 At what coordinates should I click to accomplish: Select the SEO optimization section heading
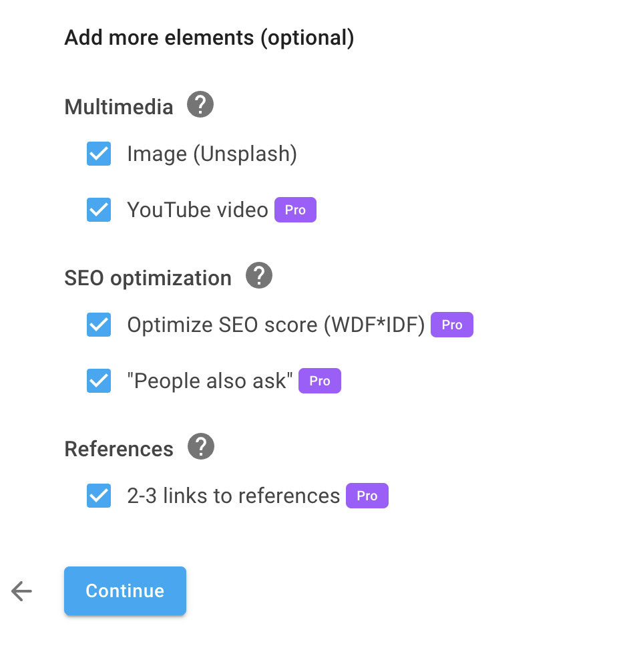pyautogui.click(x=148, y=278)
